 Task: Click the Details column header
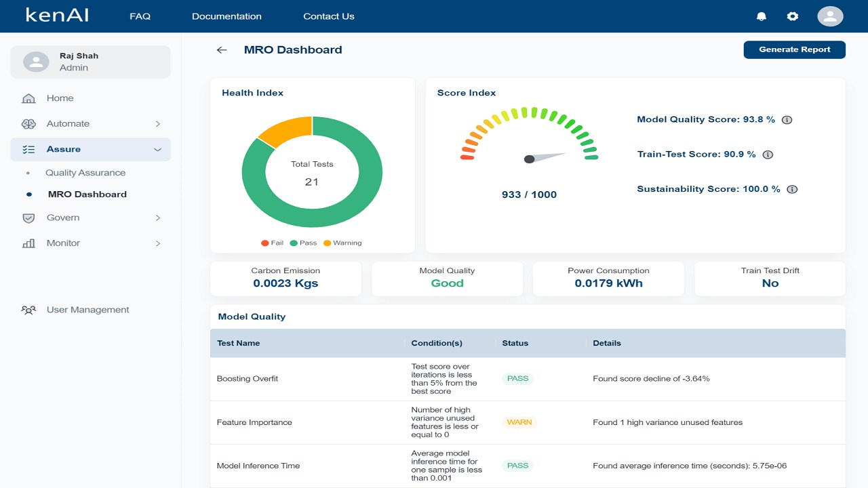(607, 344)
